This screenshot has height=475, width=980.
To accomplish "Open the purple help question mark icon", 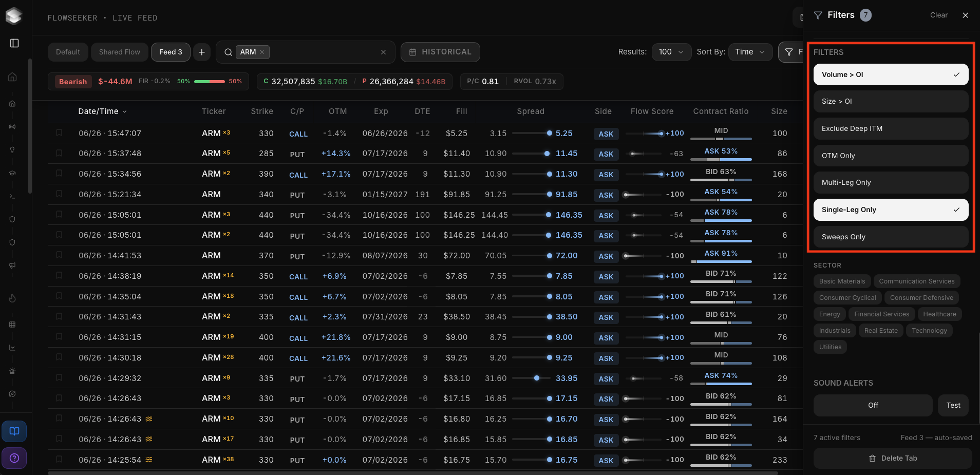I will [14, 458].
